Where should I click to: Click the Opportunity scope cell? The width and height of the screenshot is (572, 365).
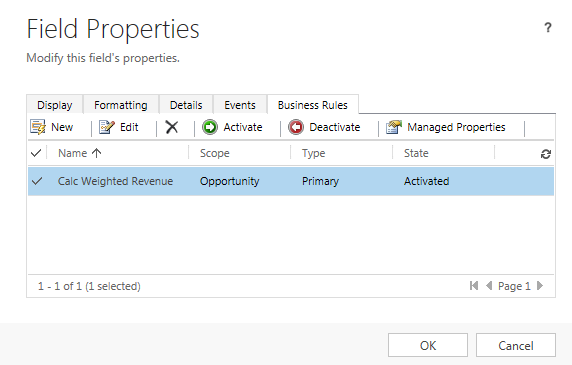(229, 181)
